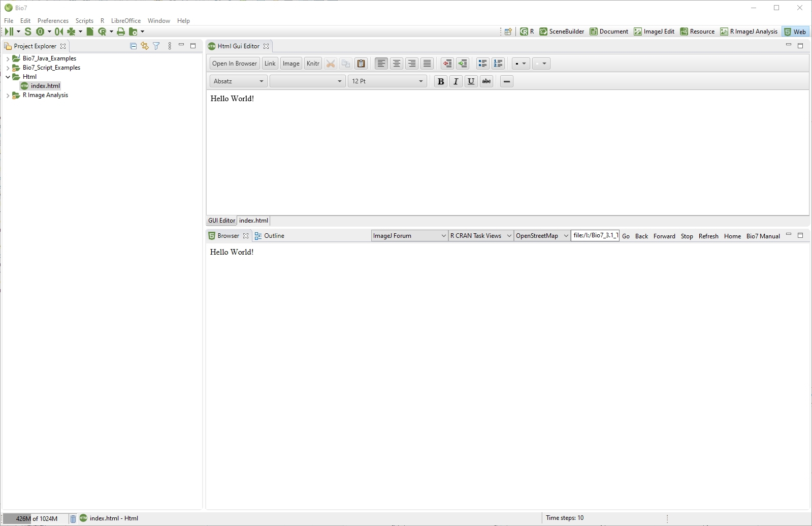Click the Knitr button
The height and width of the screenshot is (526, 812).
[x=313, y=64]
